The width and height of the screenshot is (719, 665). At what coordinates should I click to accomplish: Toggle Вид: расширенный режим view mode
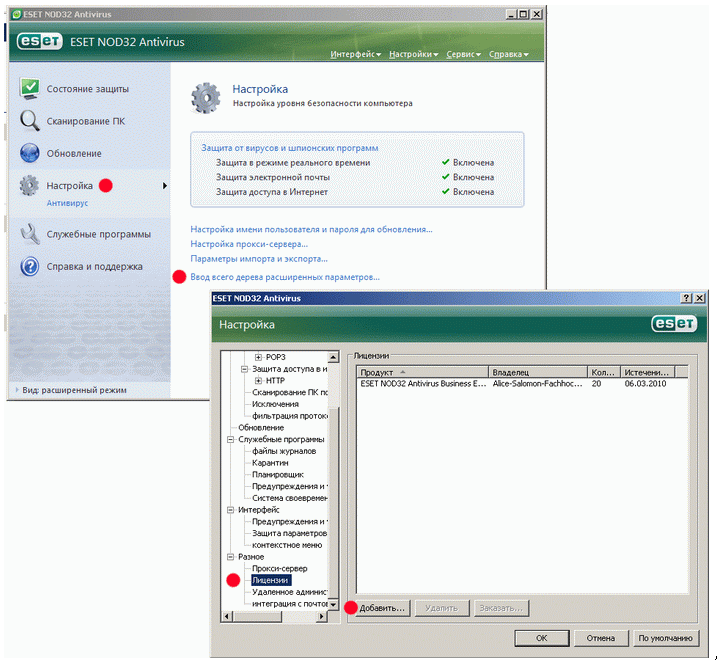click(74, 390)
